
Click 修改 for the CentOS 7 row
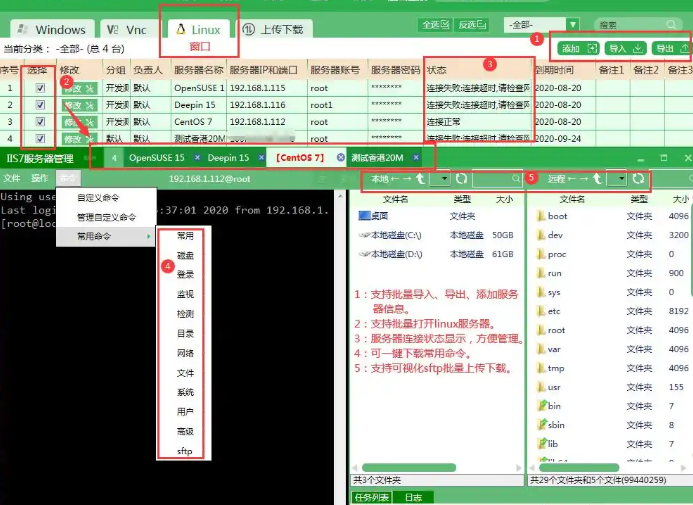(79, 122)
